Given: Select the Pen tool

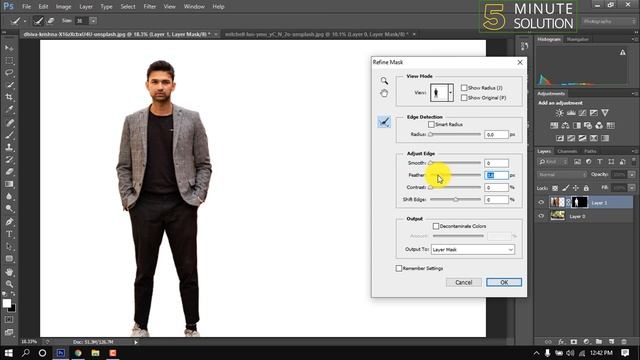Looking at the screenshot, I should click(9, 222).
